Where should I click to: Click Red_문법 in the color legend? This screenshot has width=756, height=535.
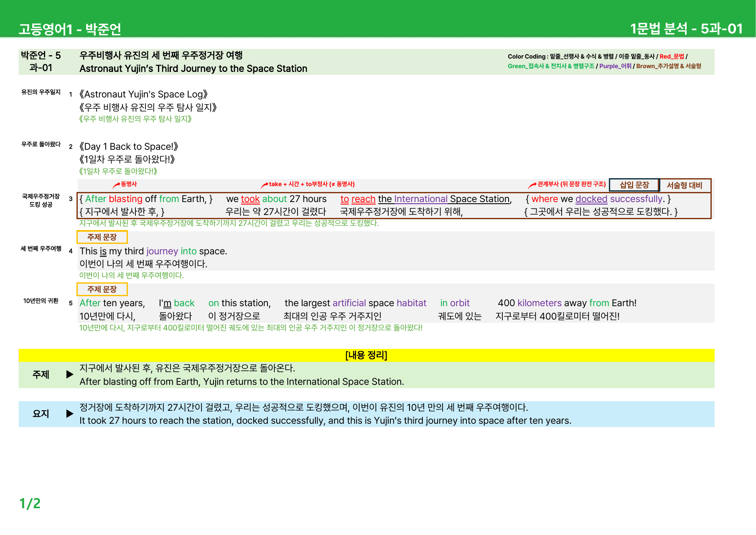tap(672, 56)
